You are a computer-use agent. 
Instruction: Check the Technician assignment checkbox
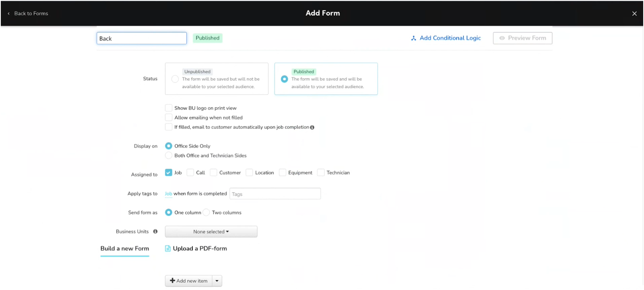(x=321, y=172)
